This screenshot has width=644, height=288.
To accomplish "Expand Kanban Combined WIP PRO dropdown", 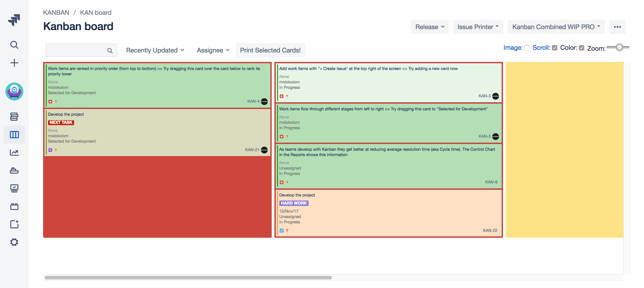I will pyautogui.click(x=556, y=27).
